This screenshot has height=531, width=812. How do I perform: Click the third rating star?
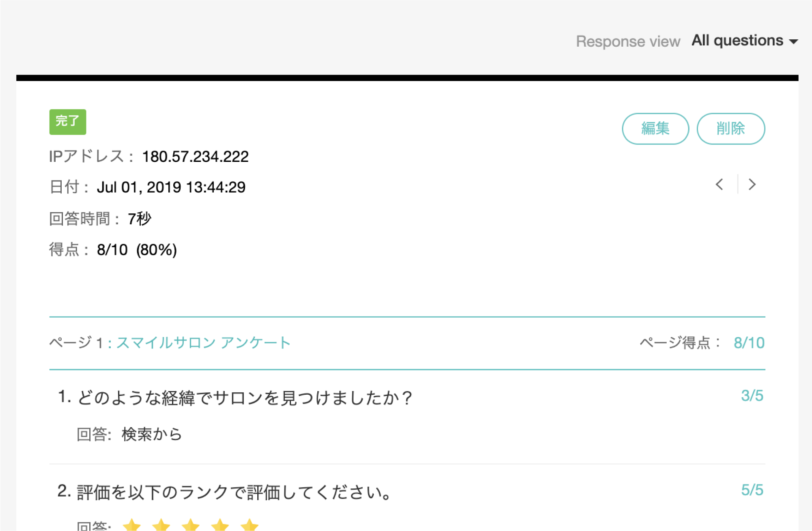click(190, 525)
